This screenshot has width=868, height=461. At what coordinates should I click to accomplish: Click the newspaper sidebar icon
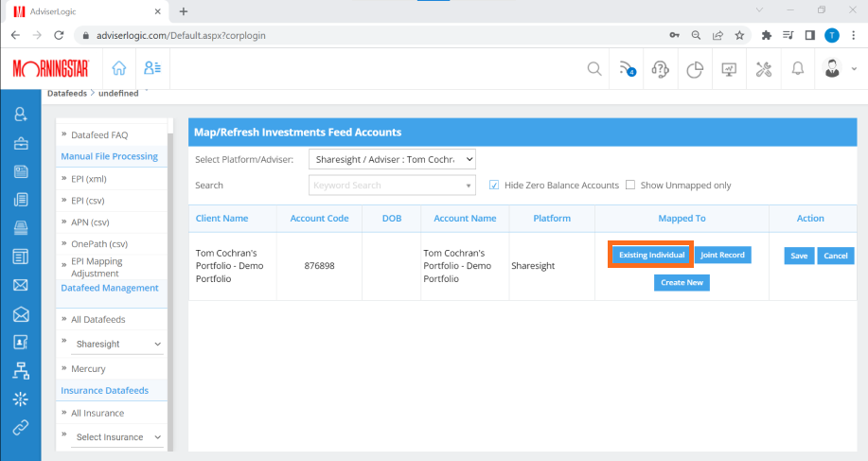coord(21,171)
